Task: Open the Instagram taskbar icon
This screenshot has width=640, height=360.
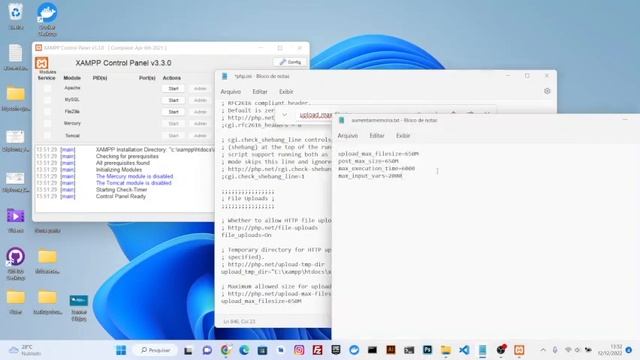Action: [299, 350]
